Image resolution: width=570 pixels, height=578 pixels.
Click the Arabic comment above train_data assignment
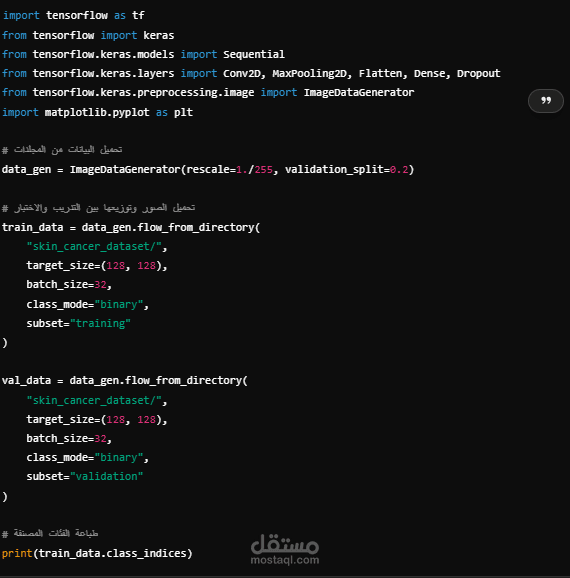pyautogui.click(x=98, y=208)
